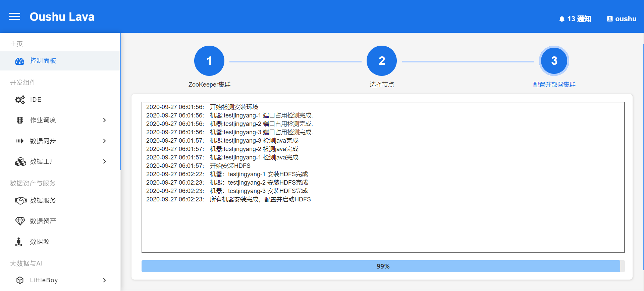This screenshot has width=644, height=291.
Task: Click the IDE gears icon
Action: (x=20, y=100)
